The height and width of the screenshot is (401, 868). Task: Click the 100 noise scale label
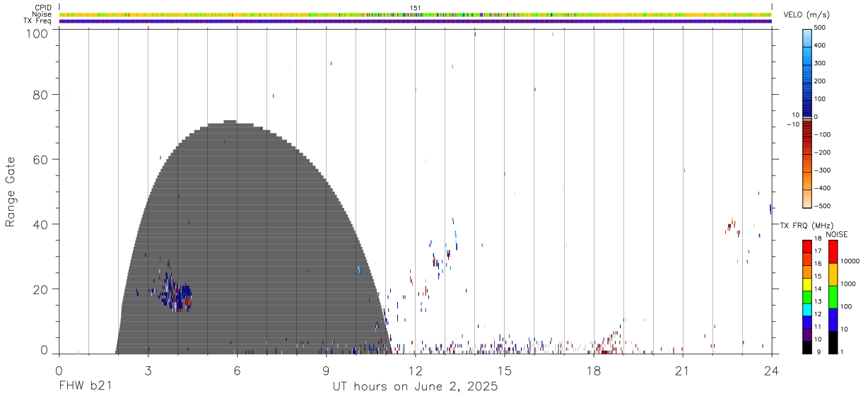(x=847, y=306)
